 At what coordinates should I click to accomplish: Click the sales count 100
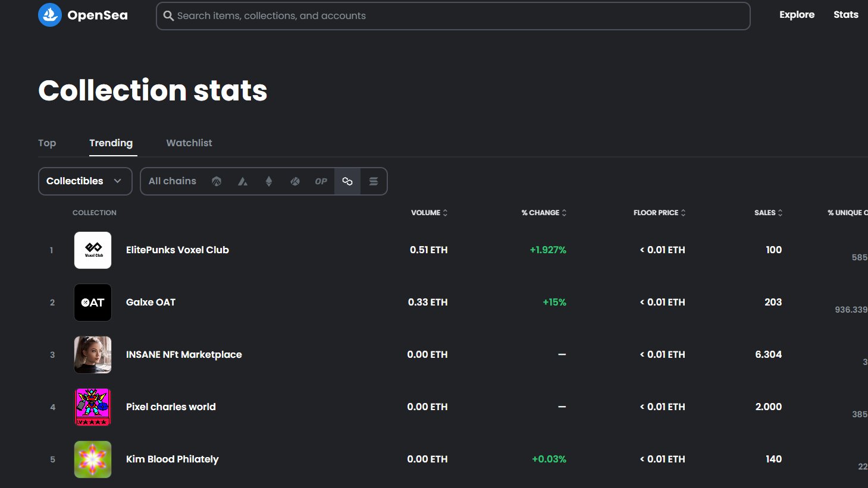[x=774, y=250]
